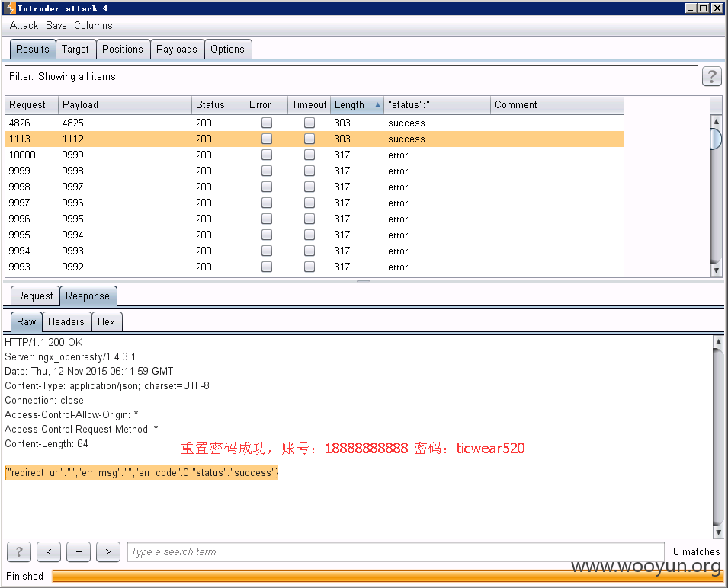Toggle Timeout checkbox for request 9999
Screen dimensions: 728x588
tap(309, 171)
